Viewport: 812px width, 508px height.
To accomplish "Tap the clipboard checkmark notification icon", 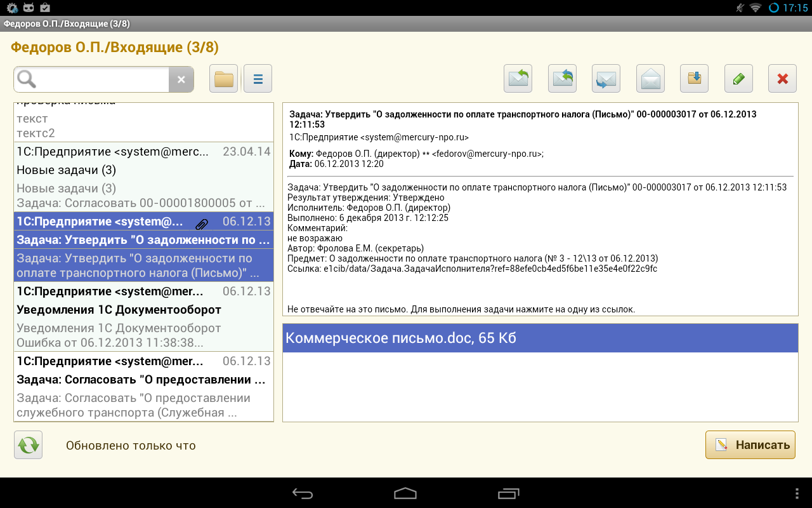I will click(x=45, y=8).
